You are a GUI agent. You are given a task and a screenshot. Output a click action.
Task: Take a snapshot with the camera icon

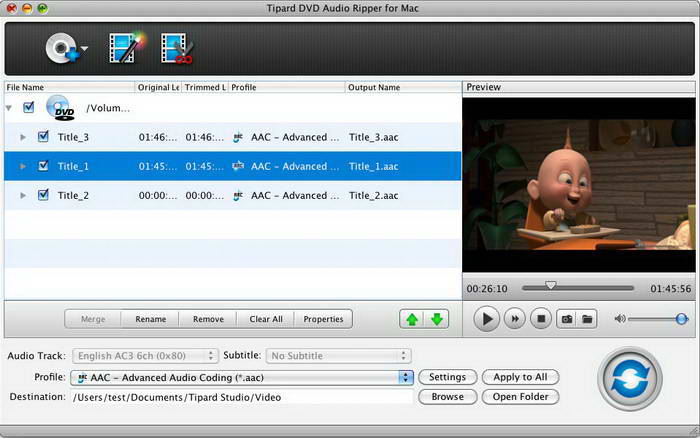coord(566,319)
